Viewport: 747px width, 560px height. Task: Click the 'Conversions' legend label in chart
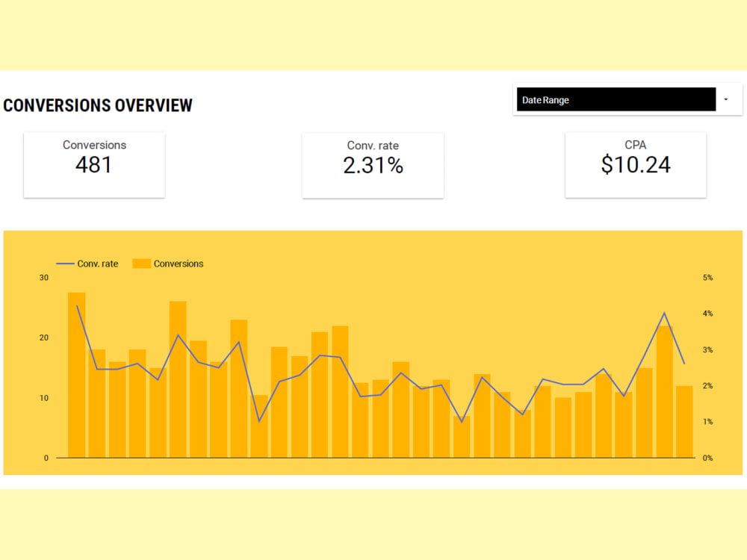coord(179,264)
